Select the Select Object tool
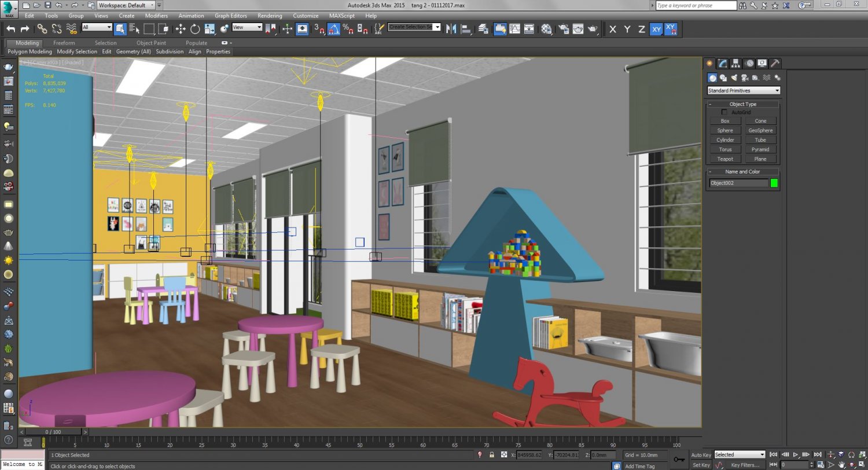This screenshot has width=868, height=470. pos(121,29)
